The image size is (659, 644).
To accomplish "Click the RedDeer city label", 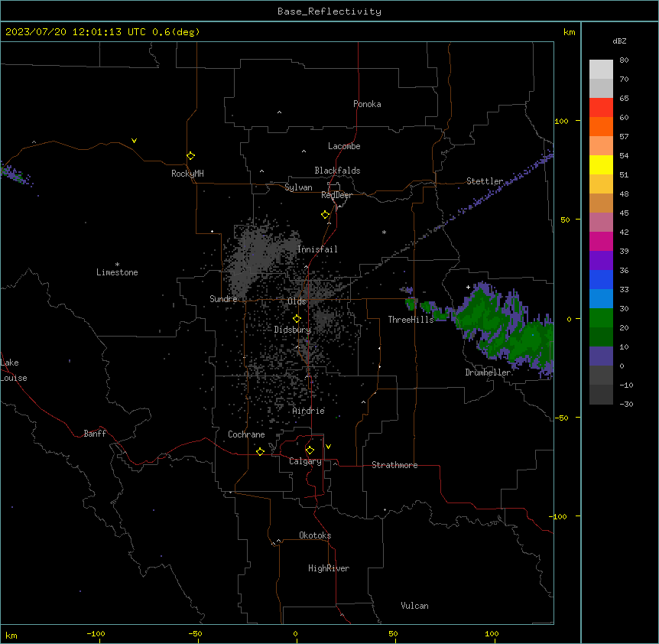I will tap(336, 195).
